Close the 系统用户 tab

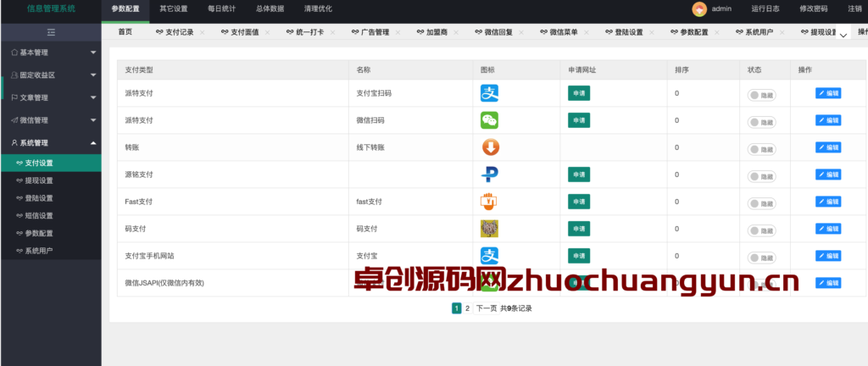pyautogui.click(x=782, y=33)
